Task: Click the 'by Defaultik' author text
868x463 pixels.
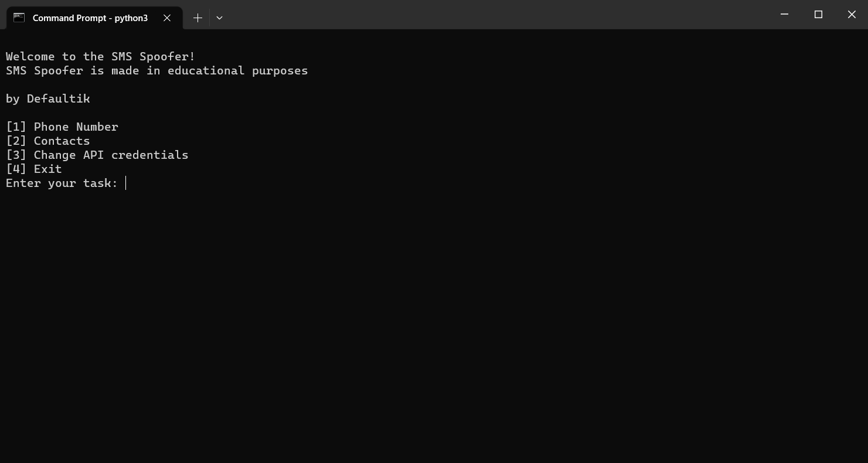Action: click(47, 98)
